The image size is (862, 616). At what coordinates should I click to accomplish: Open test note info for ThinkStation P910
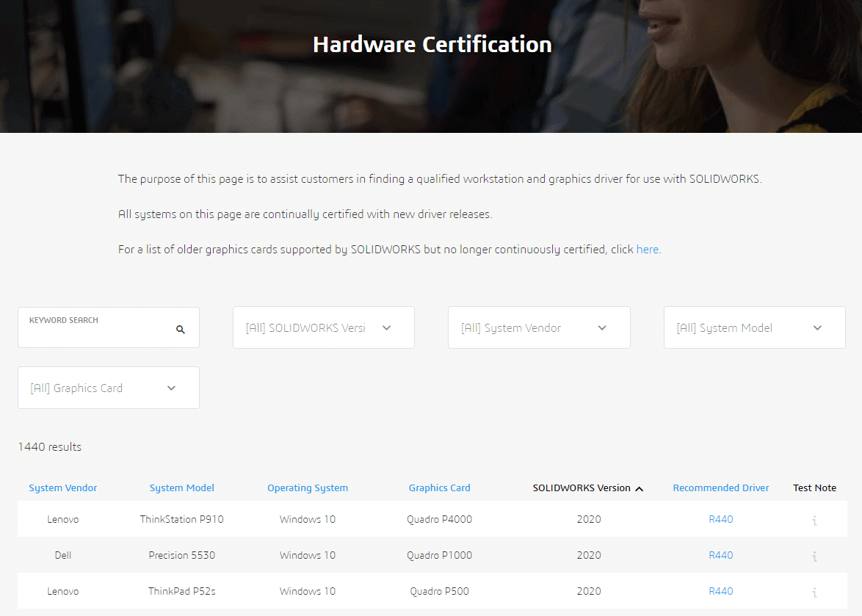814,520
